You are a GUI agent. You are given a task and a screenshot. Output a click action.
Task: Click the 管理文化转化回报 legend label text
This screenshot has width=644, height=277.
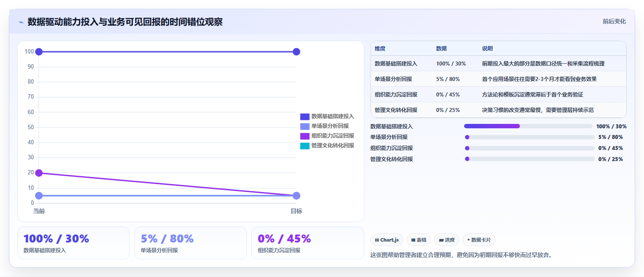coord(333,146)
